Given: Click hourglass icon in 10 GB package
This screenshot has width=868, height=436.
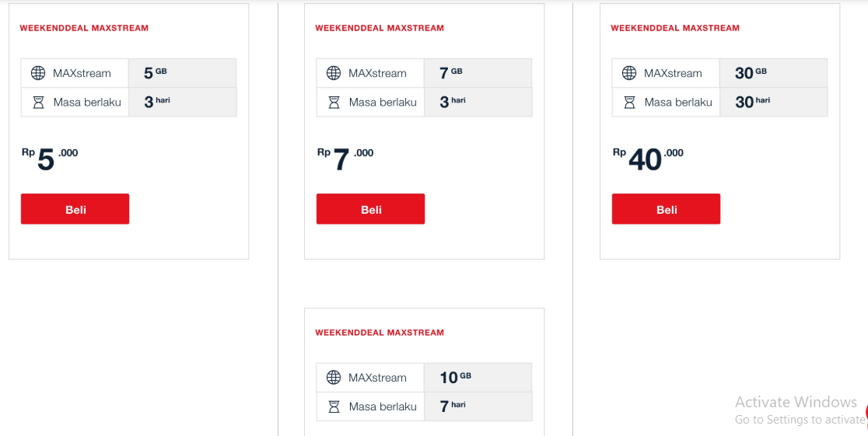Looking at the screenshot, I should click(334, 406).
